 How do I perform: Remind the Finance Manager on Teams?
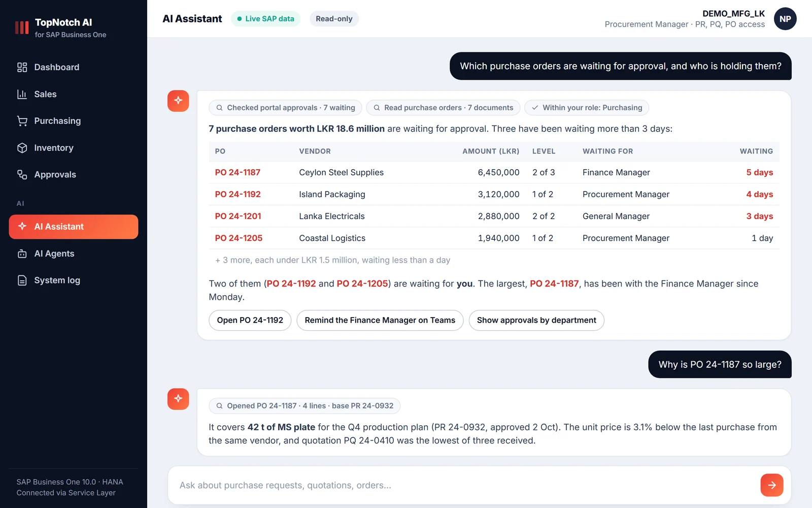[x=380, y=321]
